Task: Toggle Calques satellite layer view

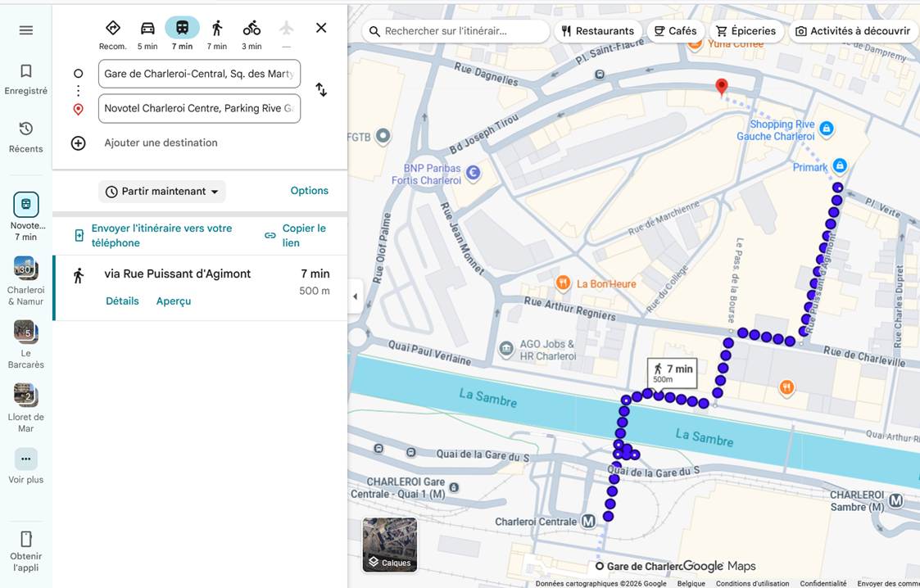Action: pyautogui.click(x=390, y=545)
